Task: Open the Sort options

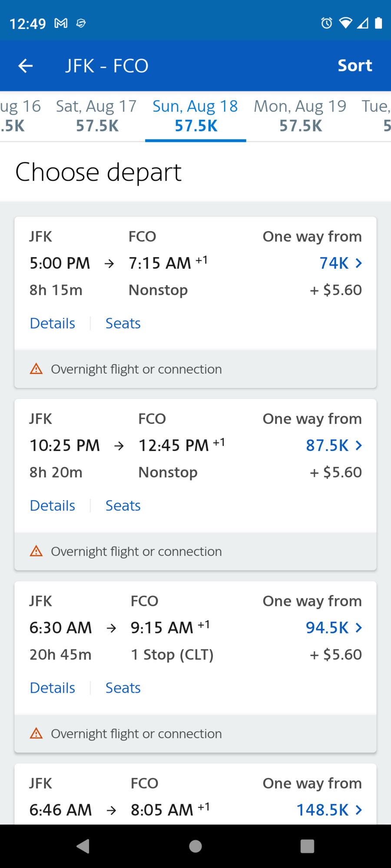Action: [355, 66]
